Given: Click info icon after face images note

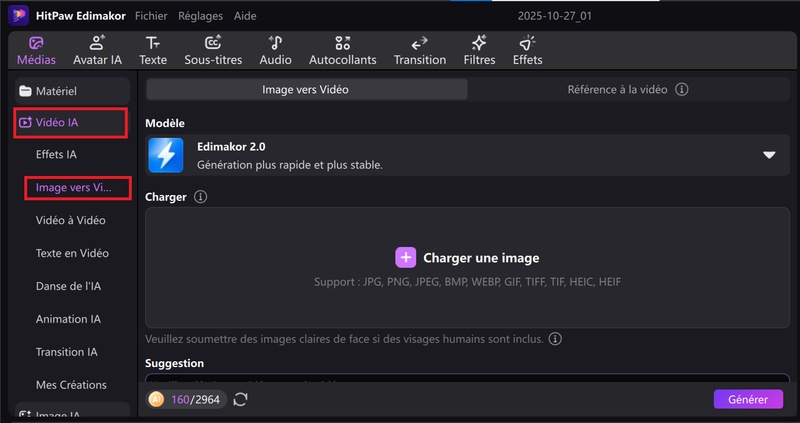Looking at the screenshot, I should (x=555, y=338).
